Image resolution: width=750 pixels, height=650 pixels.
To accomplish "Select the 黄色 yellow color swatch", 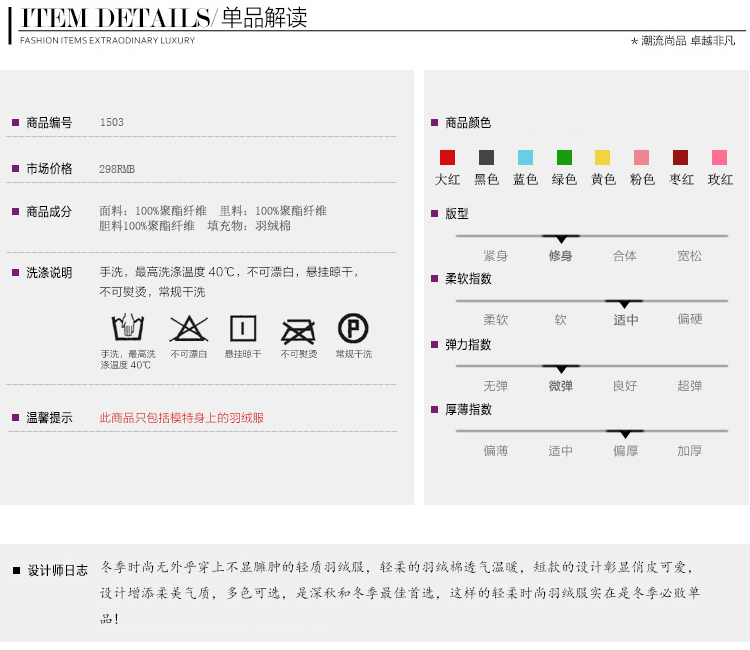I will (x=602, y=157).
